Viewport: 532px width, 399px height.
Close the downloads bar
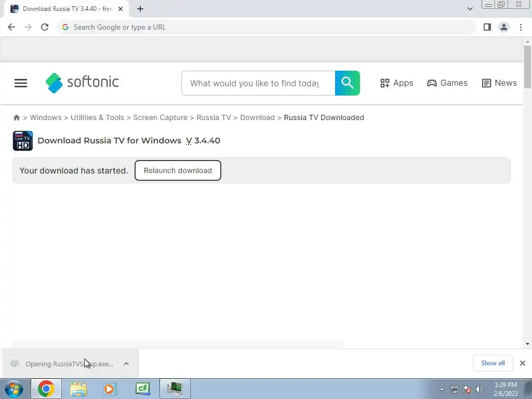coord(523,363)
